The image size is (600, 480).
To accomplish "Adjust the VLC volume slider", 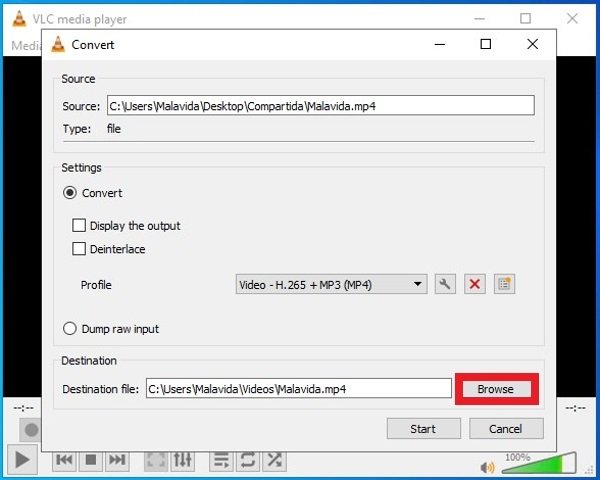I will click(x=539, y=464).
